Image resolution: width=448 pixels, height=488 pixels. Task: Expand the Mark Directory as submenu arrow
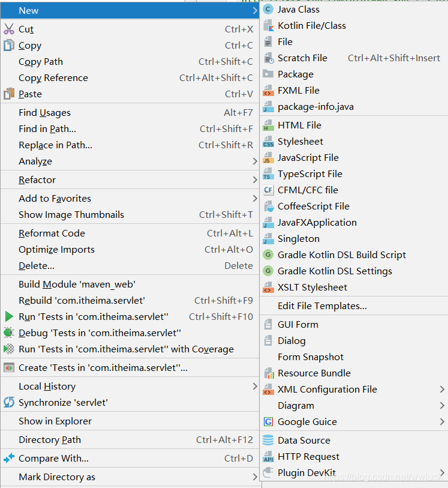[x=255, y=477]
